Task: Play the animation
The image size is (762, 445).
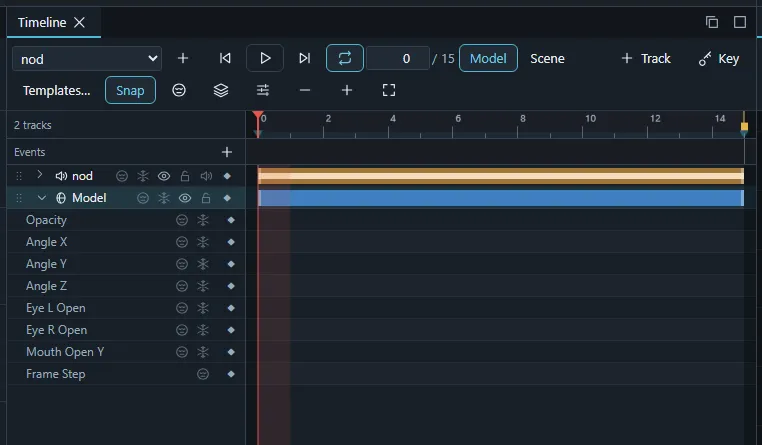Action: click(265, 58)
